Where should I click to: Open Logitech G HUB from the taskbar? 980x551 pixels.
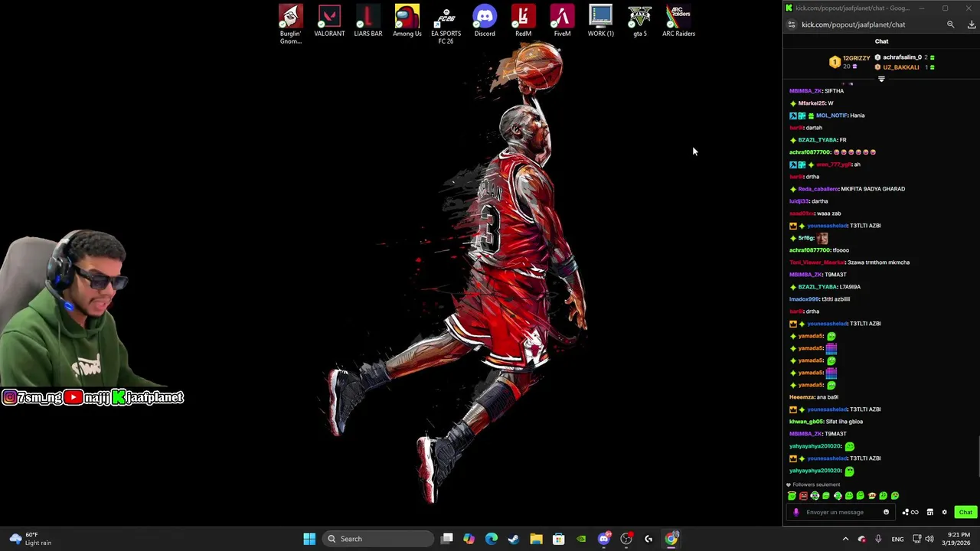click(x=648, y=539)
